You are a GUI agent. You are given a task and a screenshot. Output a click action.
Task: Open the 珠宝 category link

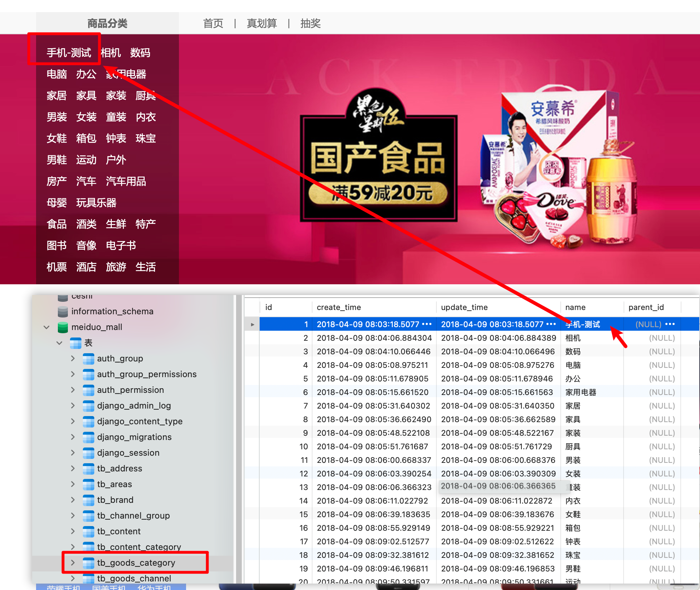145,139
